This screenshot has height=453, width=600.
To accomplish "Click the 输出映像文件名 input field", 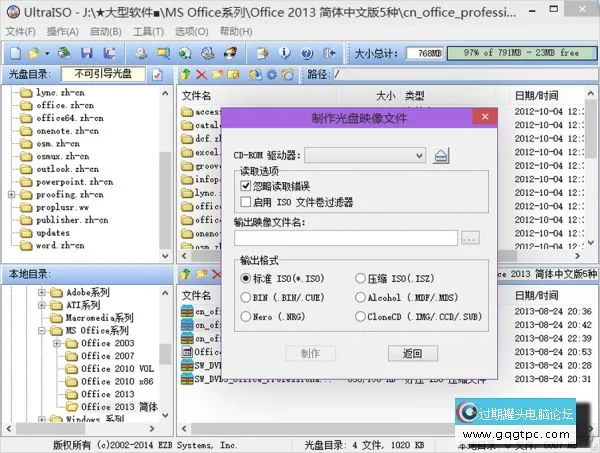I will click(346, 238).
